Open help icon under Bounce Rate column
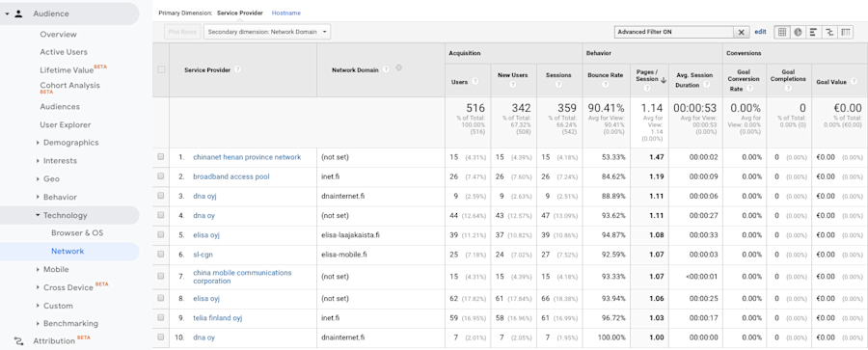 605,85
